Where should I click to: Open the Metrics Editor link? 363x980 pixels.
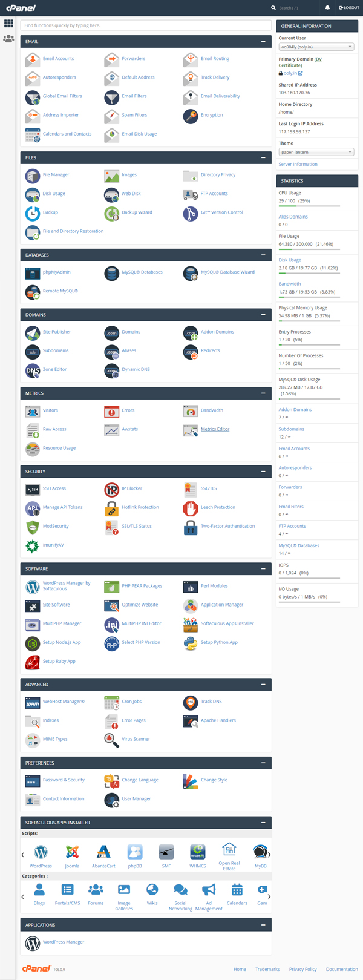[215, 429]
